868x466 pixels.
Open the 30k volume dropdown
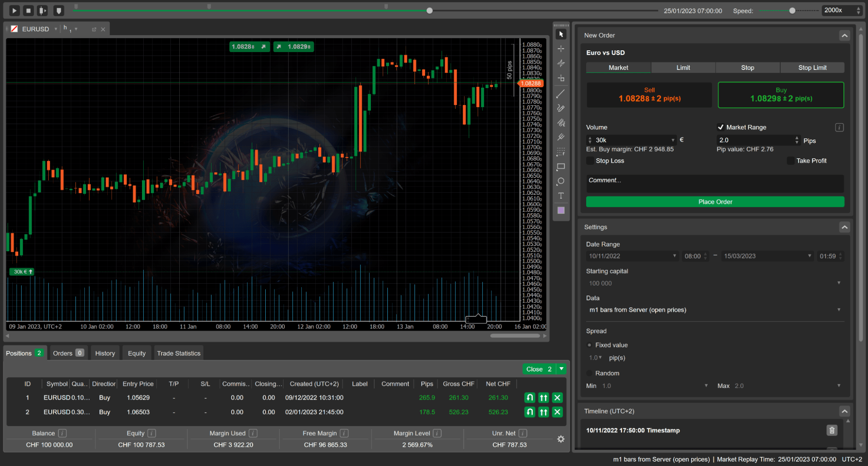pos(673,140)
